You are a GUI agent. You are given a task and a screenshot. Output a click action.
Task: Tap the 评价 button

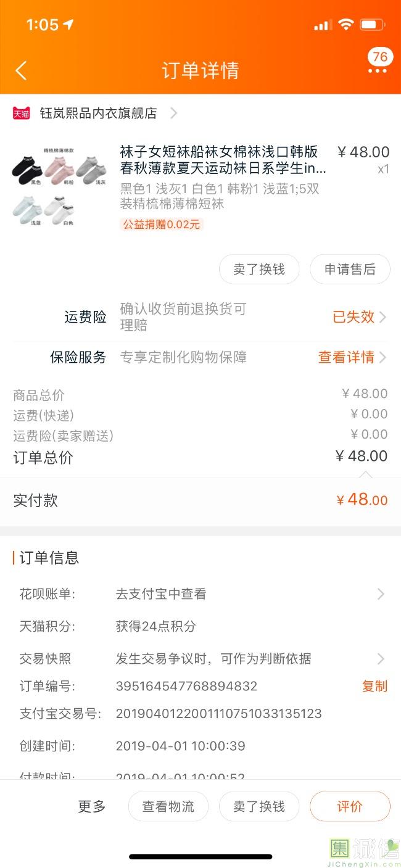(350, 806)
